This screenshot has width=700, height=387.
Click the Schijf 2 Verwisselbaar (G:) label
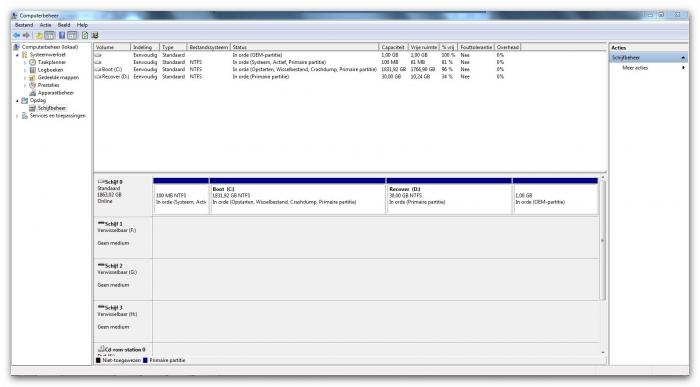point(123,279)
